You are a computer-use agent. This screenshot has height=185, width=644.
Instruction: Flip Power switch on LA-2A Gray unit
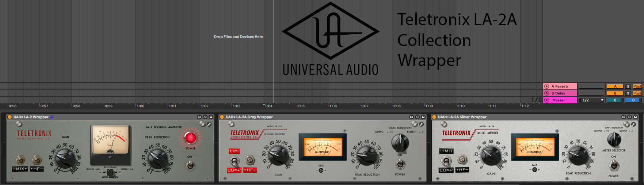400,165
